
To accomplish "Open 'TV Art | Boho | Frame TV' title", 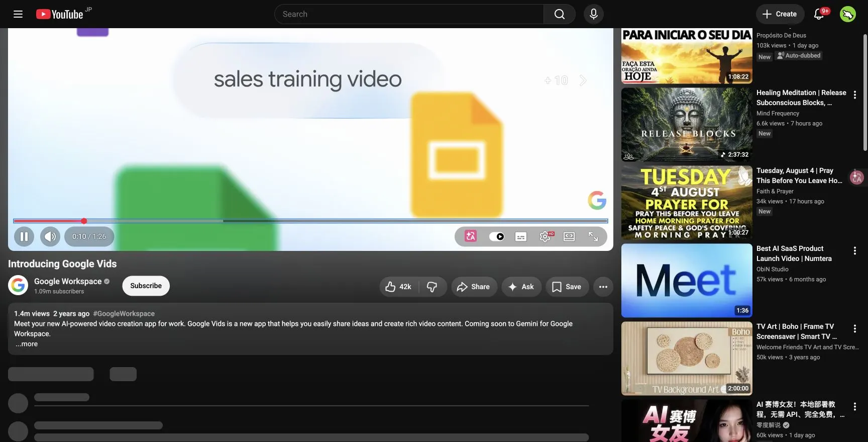I will tap(797, 331).
